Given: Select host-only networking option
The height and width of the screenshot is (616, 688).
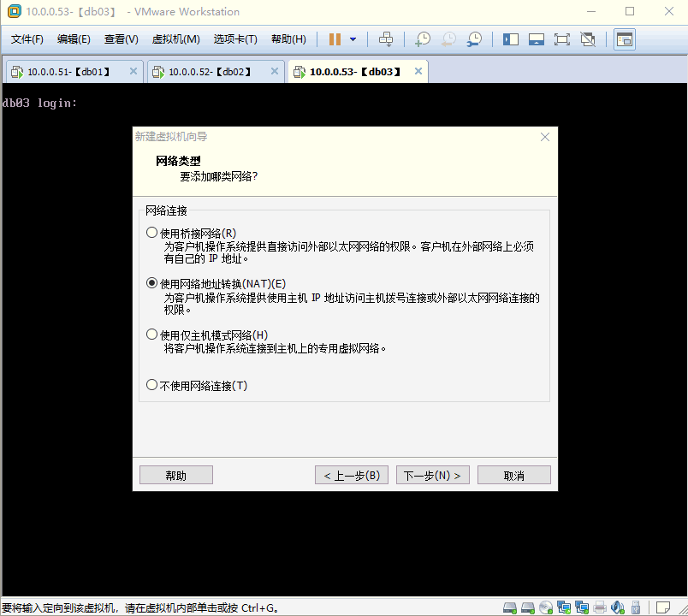Looking at the screenshot, I should pos(151,334).
